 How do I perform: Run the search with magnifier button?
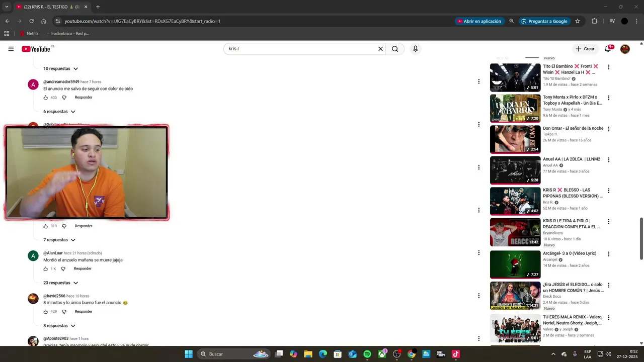pyautogui.click(x=395, y=49)
